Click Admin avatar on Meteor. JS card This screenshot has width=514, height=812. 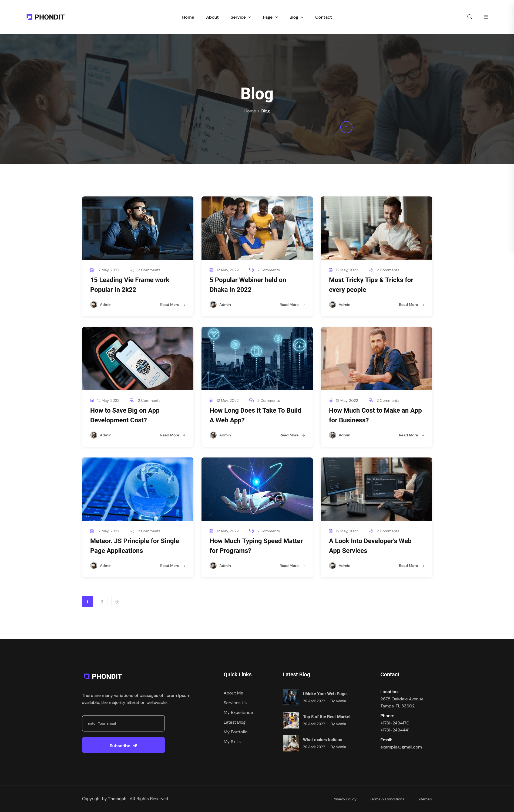pos(94,566)
